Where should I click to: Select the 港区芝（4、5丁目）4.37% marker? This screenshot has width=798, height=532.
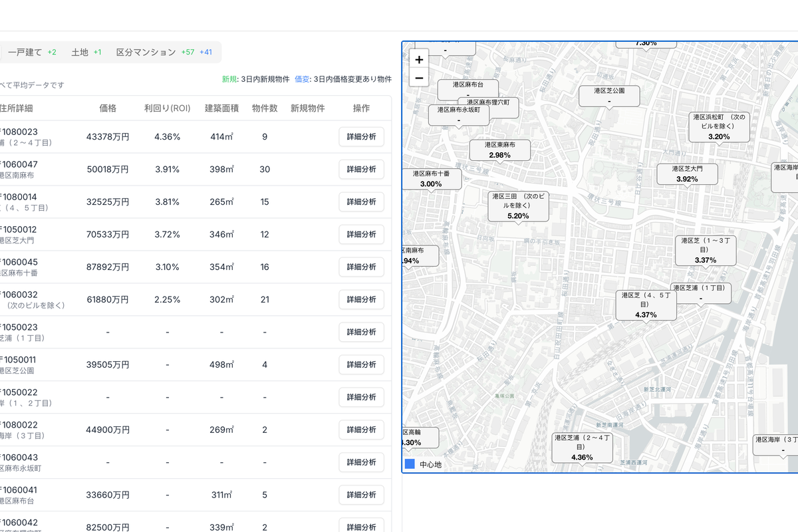click(646, 305)
